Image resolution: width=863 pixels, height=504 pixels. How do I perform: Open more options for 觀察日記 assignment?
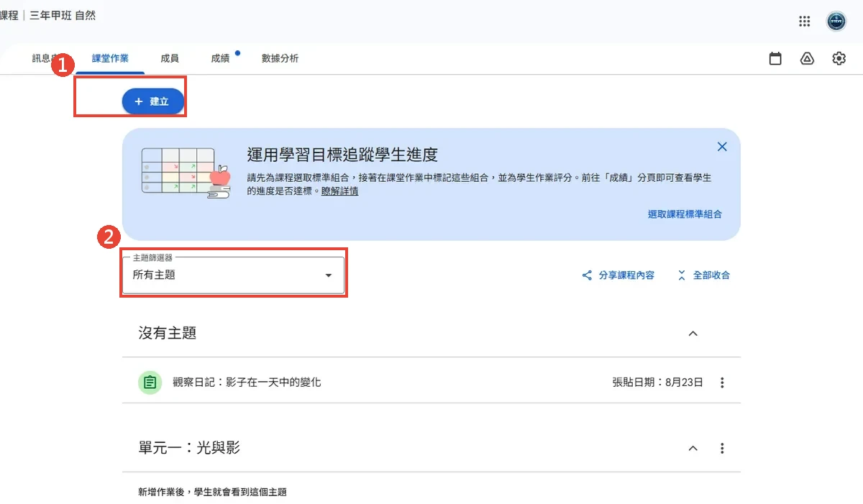point(722,382)
